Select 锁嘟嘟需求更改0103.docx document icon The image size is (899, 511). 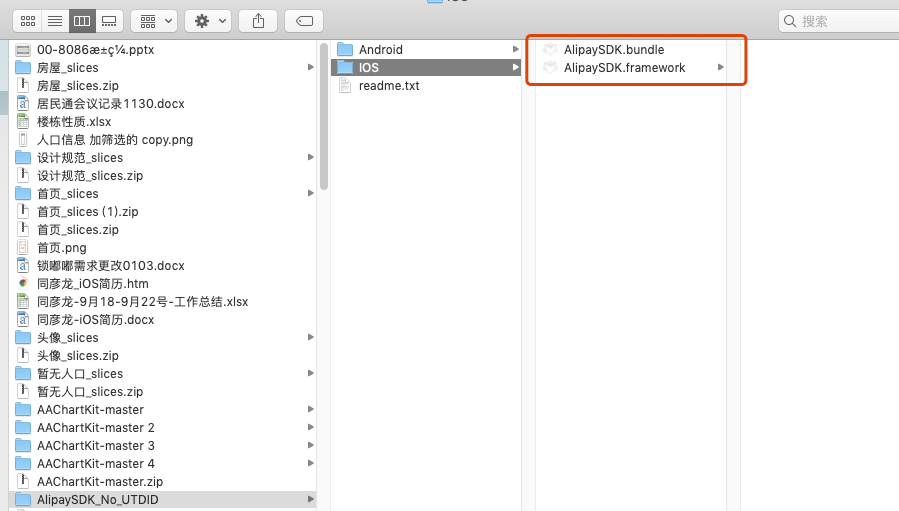pos(23,266)
